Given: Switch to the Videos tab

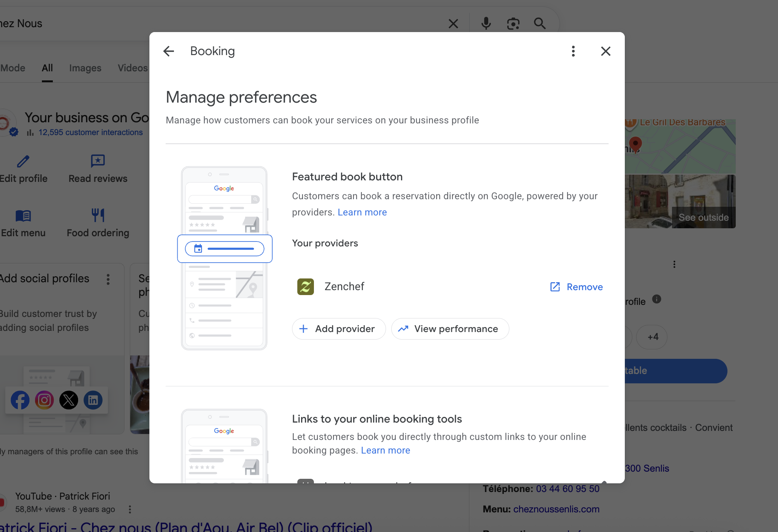Looking at the screenshot, I should [133, 68].
